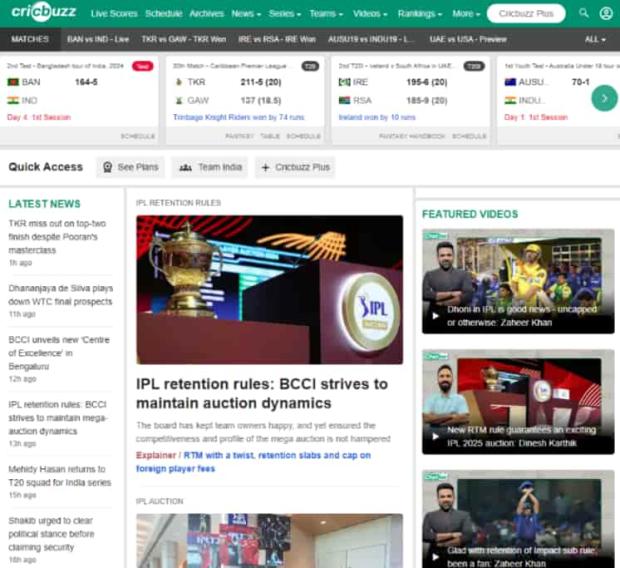Open the search magnifier icon
This screenshot has width=620, height=568.
click(x=584, y=13)
